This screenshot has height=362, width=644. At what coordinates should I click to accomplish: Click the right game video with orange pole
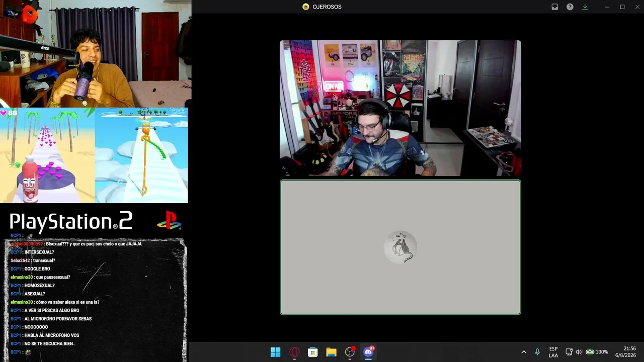click(141, 155)
